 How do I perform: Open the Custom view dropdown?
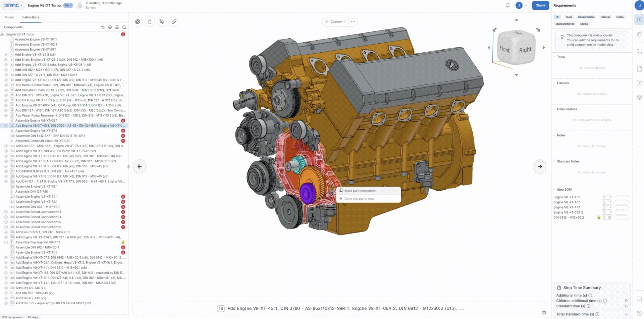pos(335,22)
